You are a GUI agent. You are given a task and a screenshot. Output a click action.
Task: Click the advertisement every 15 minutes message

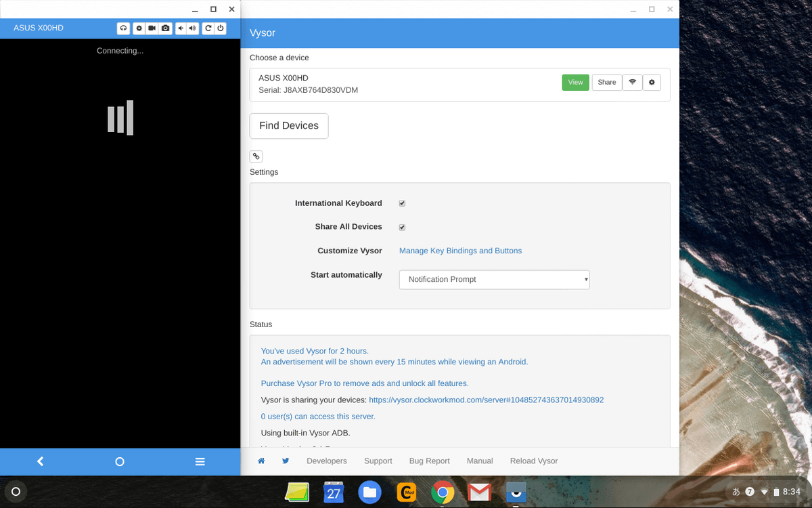pyautogui.click(x=394, y=362)
